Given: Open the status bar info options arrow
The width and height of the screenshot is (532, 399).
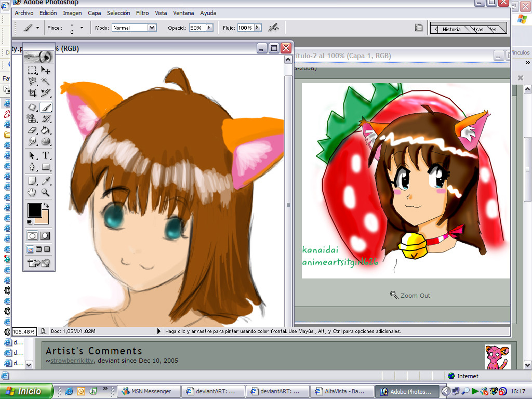Looking at the screenshot, I should click(x=158, y=331).
